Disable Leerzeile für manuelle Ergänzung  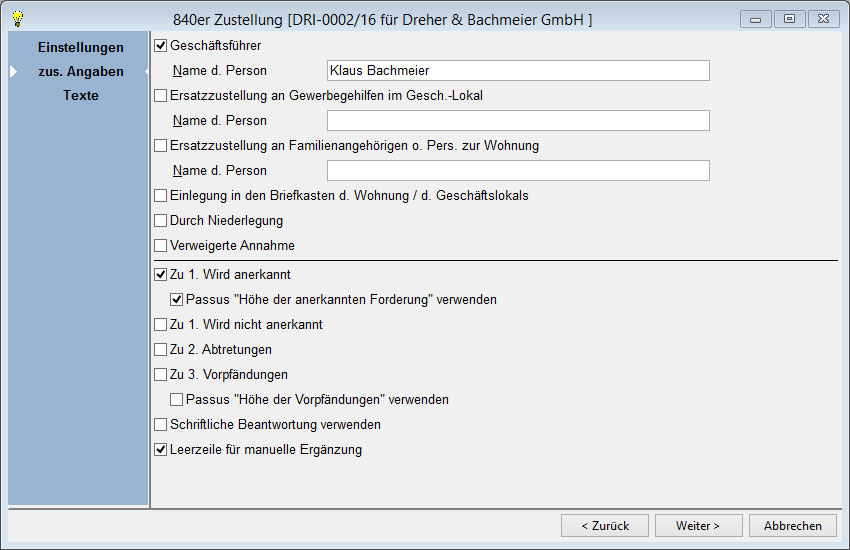(161, 449)
